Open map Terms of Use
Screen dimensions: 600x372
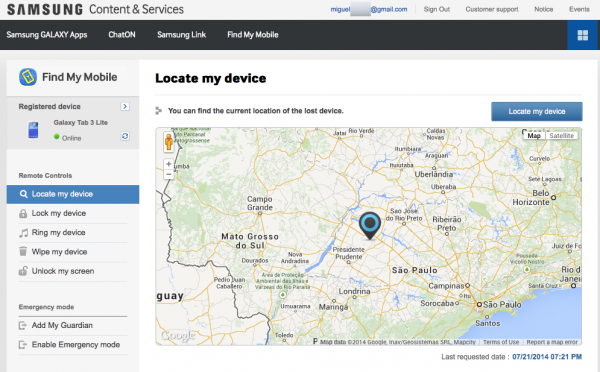(501, 342)
